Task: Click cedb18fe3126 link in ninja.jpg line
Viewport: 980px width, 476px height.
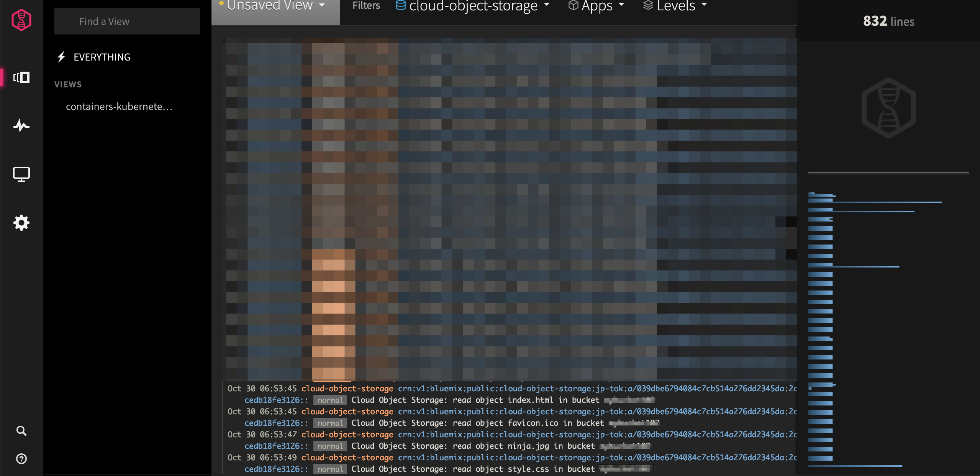Action: coord(276,446)
